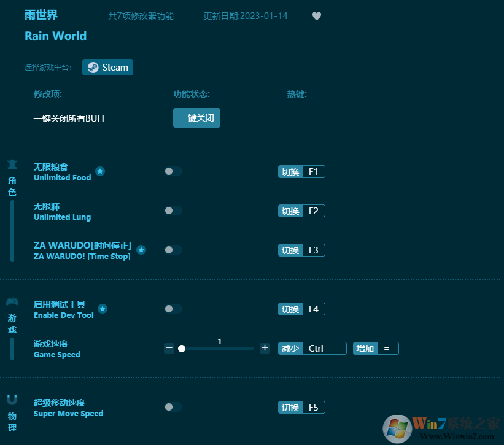Image resolution: width=504 pixels, height=445 pixels.
Task: Increase game speed with plus stepper
Action: pyautogui.click(x=265, y=348)
